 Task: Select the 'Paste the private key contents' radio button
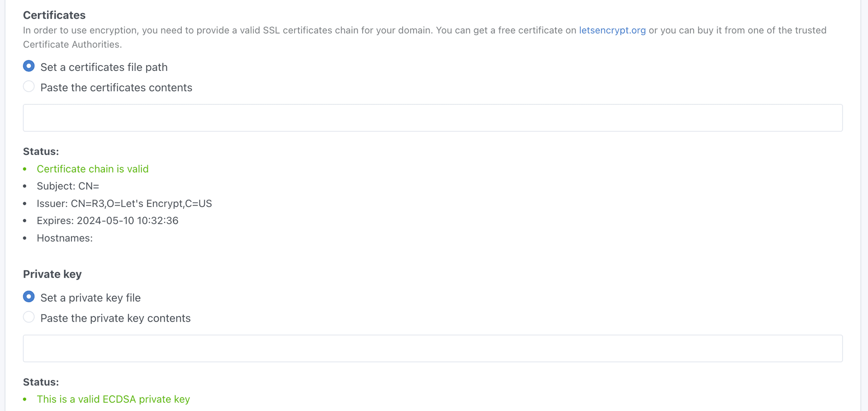click(x=29, y=318)
